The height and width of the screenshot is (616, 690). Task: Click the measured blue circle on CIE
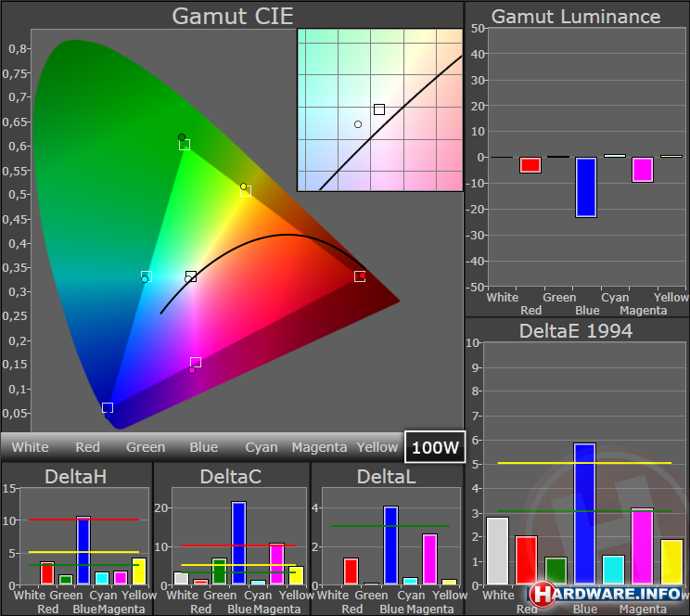click(x=109, y=416)
